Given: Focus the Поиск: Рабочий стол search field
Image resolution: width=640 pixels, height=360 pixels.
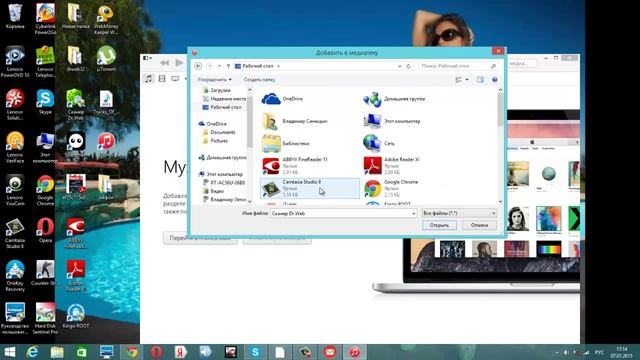Looking at the screenshot, I should tap(458, 66).
